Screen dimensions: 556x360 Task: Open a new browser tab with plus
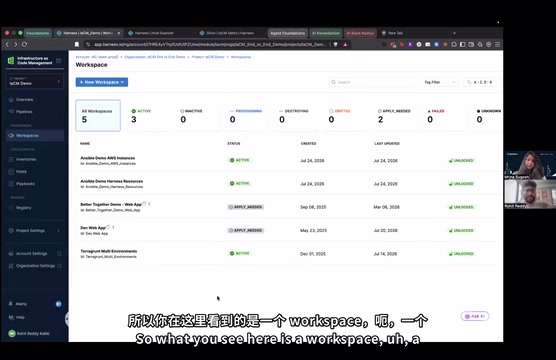coord(454,33)
